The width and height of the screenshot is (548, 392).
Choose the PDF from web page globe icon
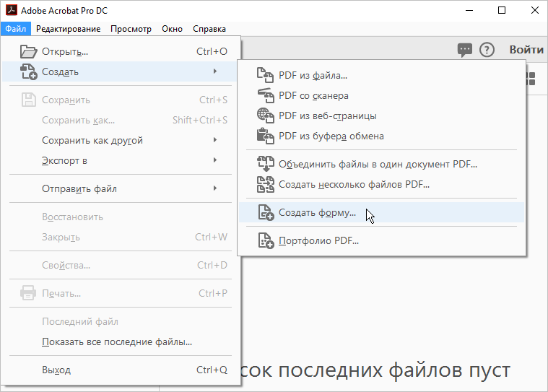265,116
